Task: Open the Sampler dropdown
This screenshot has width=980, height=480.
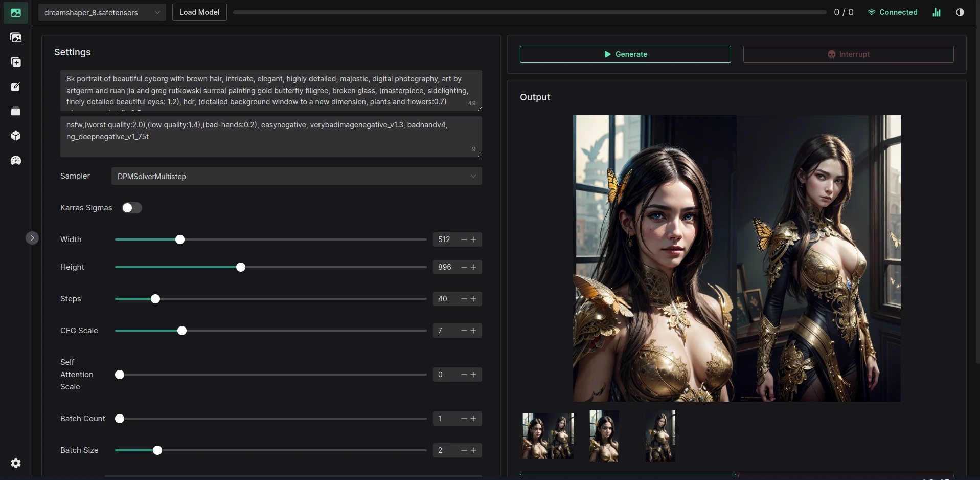Action: click(x=297, y=176)
